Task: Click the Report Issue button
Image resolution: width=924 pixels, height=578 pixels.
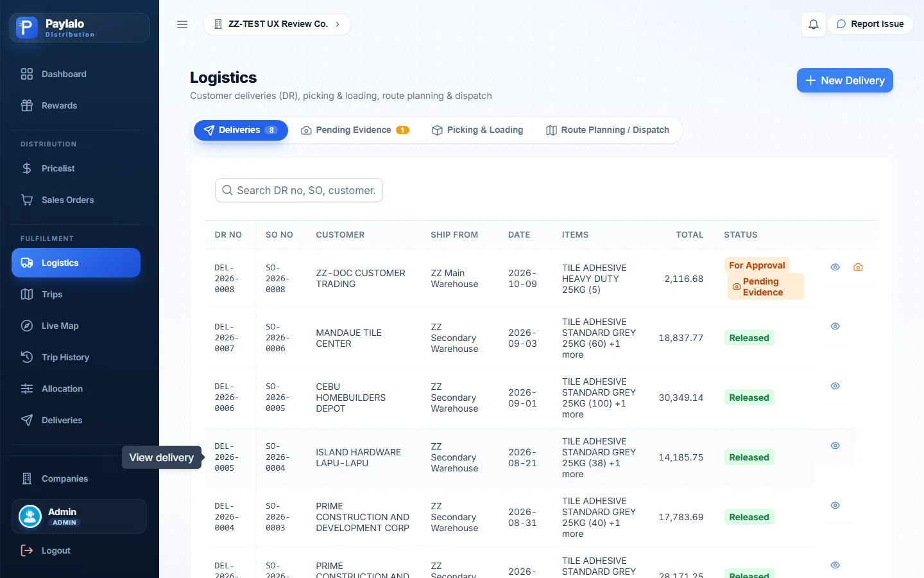Action: click(870, 24)
